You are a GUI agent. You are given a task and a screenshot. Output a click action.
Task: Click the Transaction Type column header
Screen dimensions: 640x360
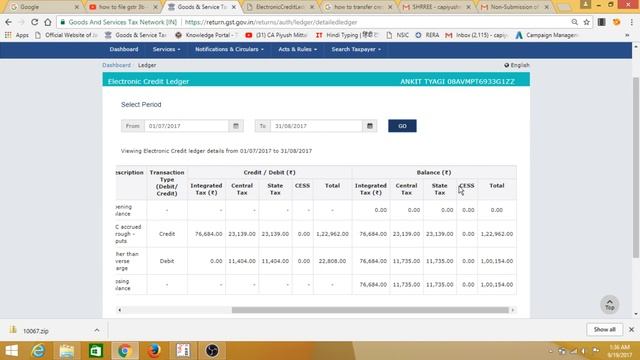[167, 183]
